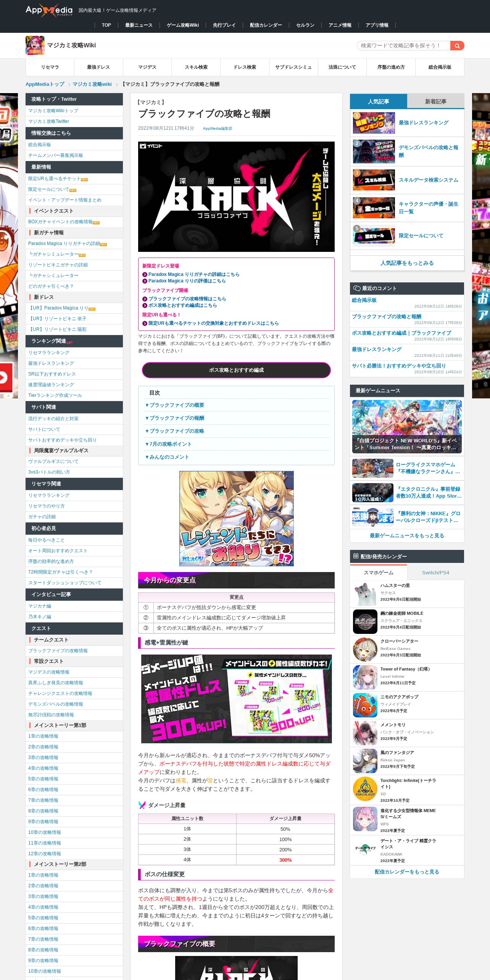Click the ニモのアクアポップ app icon

(365, 705)
